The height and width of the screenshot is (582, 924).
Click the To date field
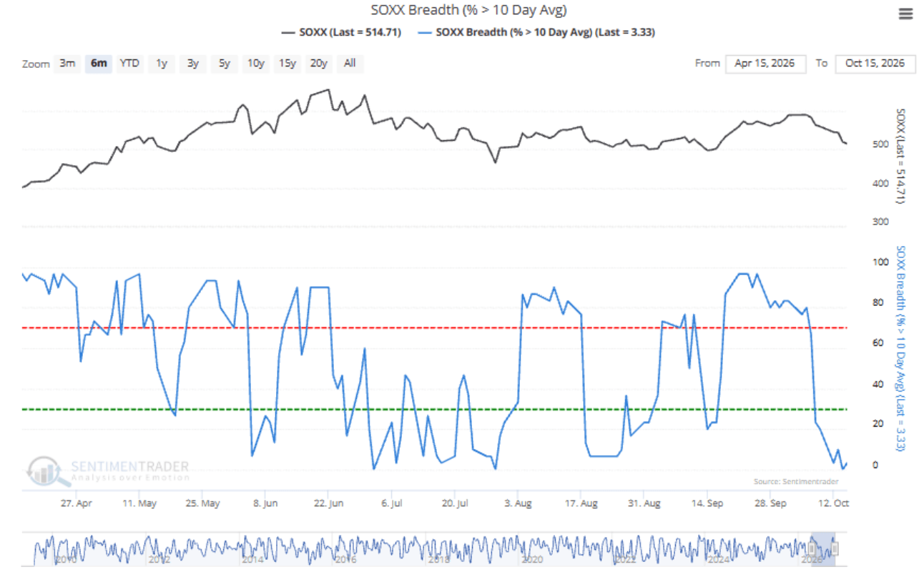pos(875,64)
